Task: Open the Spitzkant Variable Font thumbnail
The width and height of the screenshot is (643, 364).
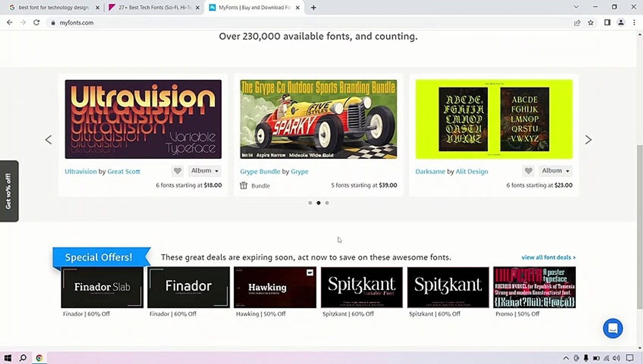Action: point(361,287)
